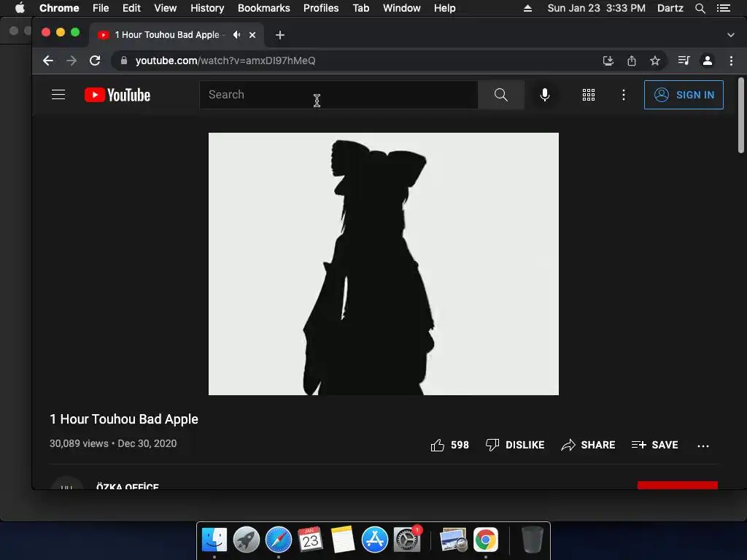This screenshot has height=560, width=747.
Task: Open the File menu
Action: coord(101,8)
